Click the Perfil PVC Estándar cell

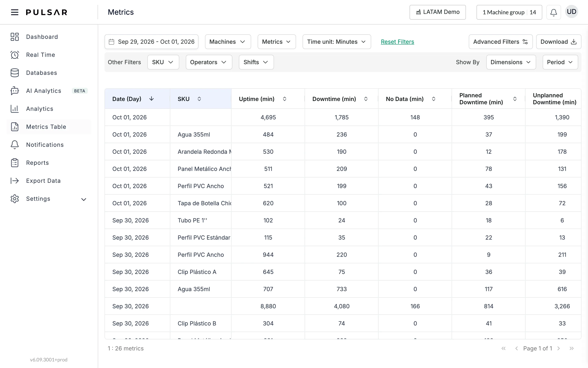click(201, 237)
